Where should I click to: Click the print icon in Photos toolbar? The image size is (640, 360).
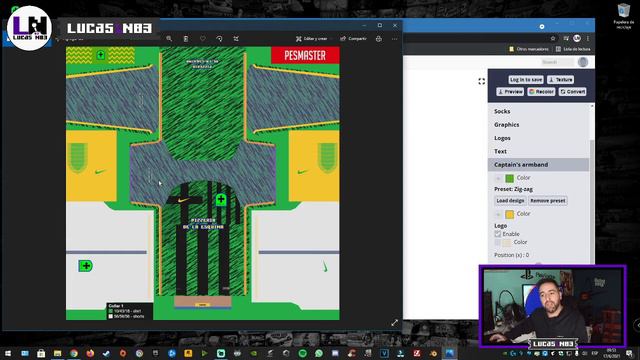pos(379,38)
